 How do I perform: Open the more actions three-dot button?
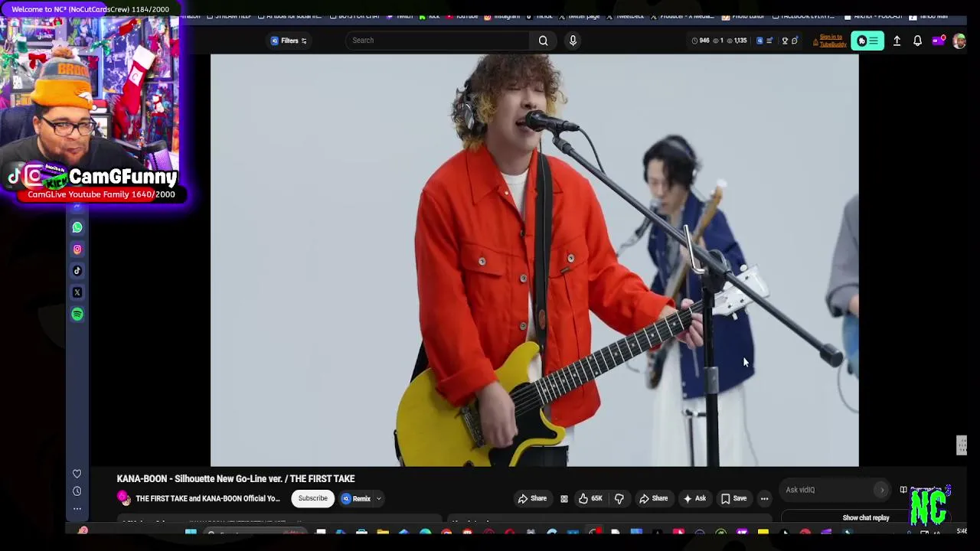coord(764,499)
